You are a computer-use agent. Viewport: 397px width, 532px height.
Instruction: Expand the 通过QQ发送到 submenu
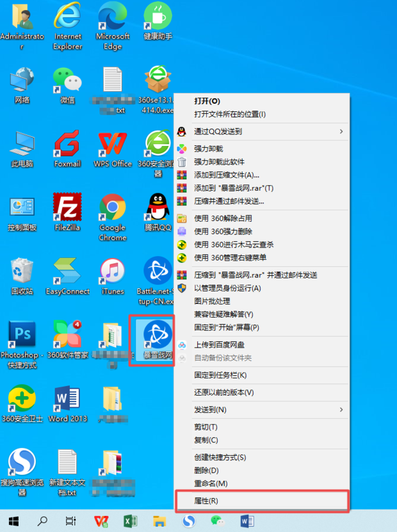pyautogui.click(x=261, y=131)
